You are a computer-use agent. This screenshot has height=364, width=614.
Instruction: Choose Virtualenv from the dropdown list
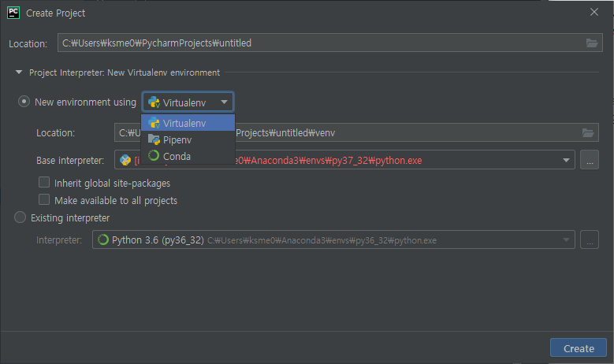click(x=188, y=123)
